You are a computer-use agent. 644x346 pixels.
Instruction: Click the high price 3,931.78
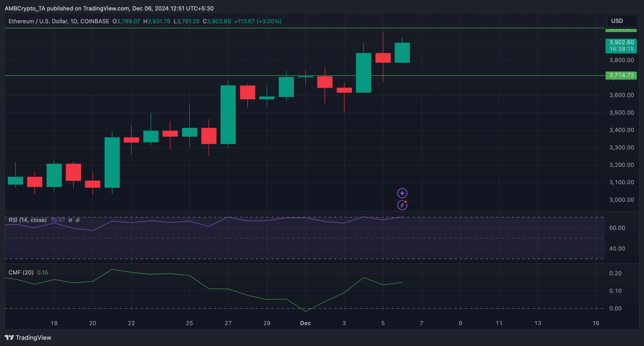(x=159, y=21)
